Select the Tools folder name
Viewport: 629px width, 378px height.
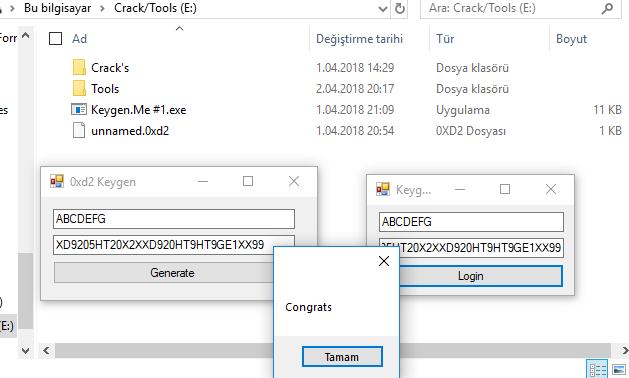[x=105, y=89]
